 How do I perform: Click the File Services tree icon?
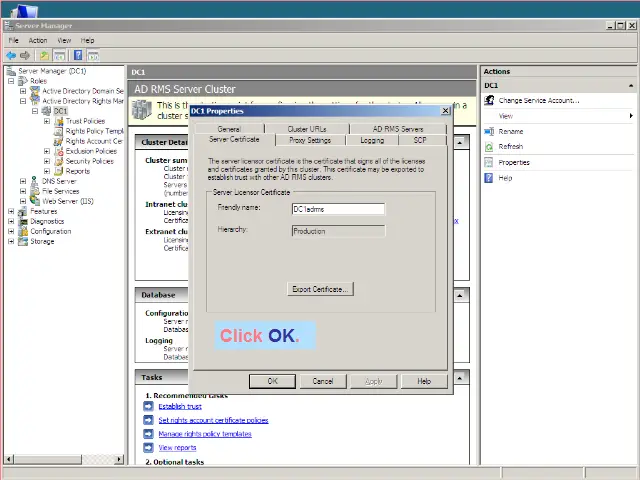click(x=35, y=191)
